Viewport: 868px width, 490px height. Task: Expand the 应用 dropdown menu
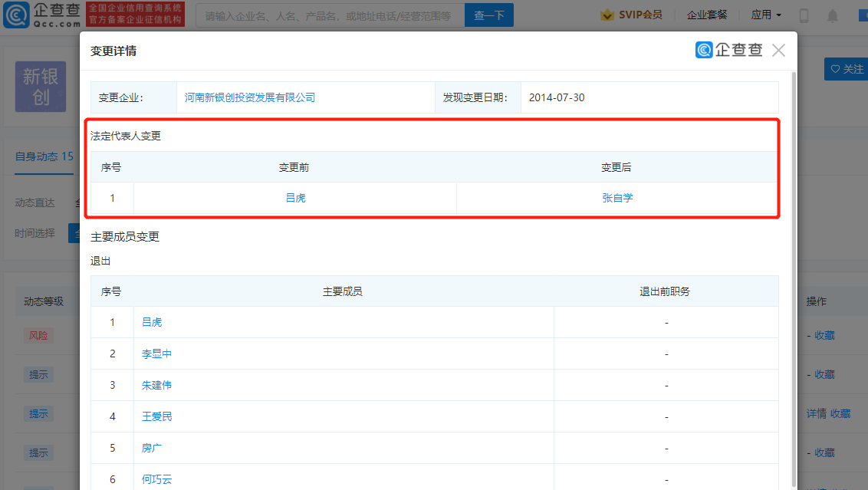(x=766, y=15)
